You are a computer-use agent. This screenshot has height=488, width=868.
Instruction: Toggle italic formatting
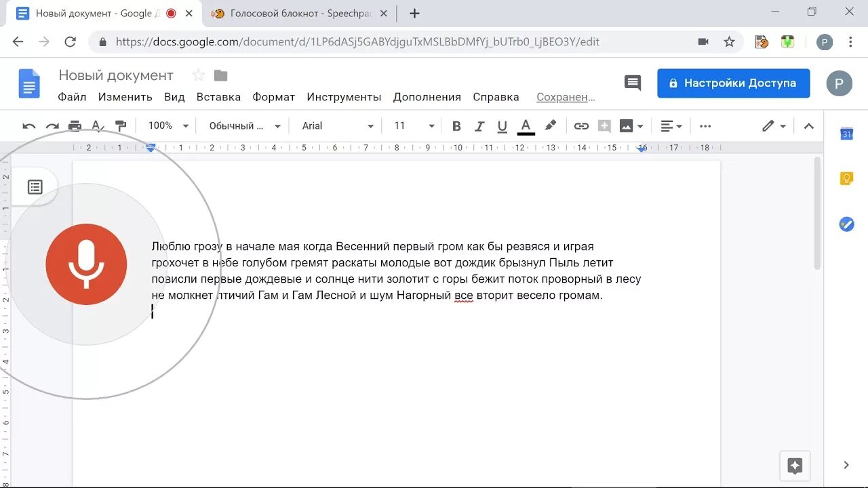pyautogui.click(x=479, y=126)
